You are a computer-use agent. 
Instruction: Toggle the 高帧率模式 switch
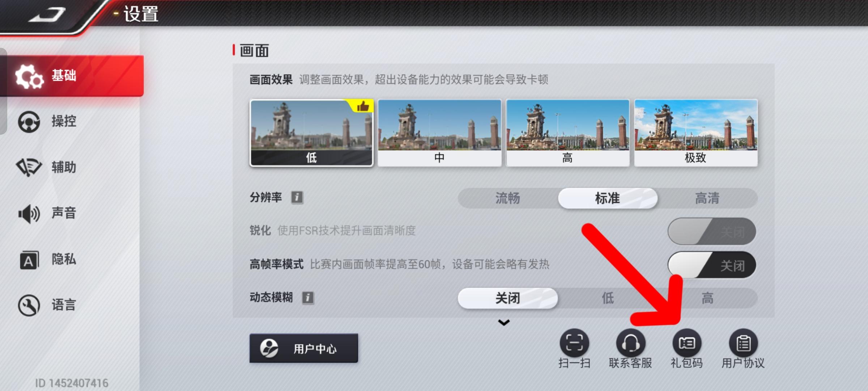click(711, 265)
